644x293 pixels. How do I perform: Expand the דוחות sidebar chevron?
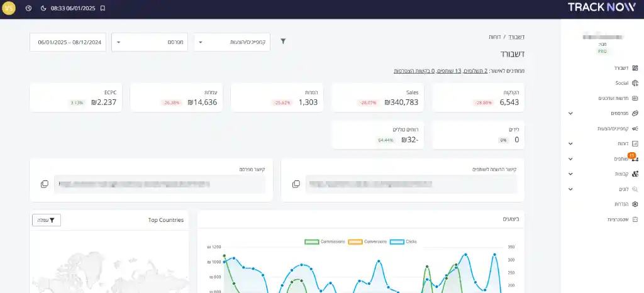pos(570,143)
